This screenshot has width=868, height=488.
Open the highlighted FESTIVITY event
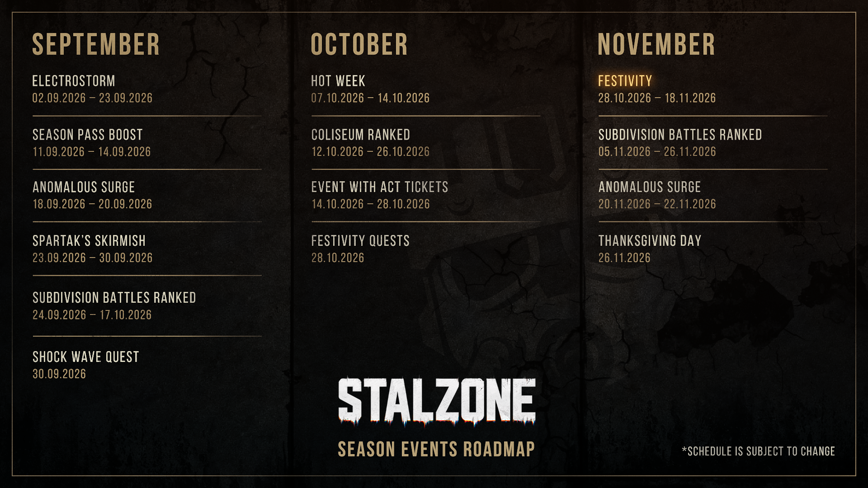coord(657,89)
